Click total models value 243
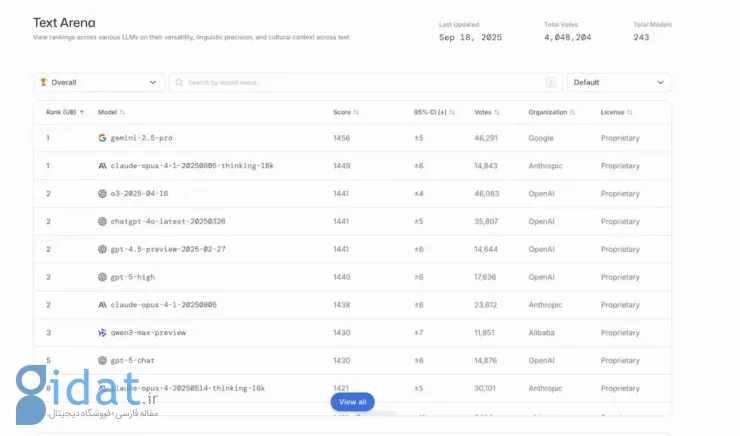Screen dimensions: 740x436 click(641, 37)
